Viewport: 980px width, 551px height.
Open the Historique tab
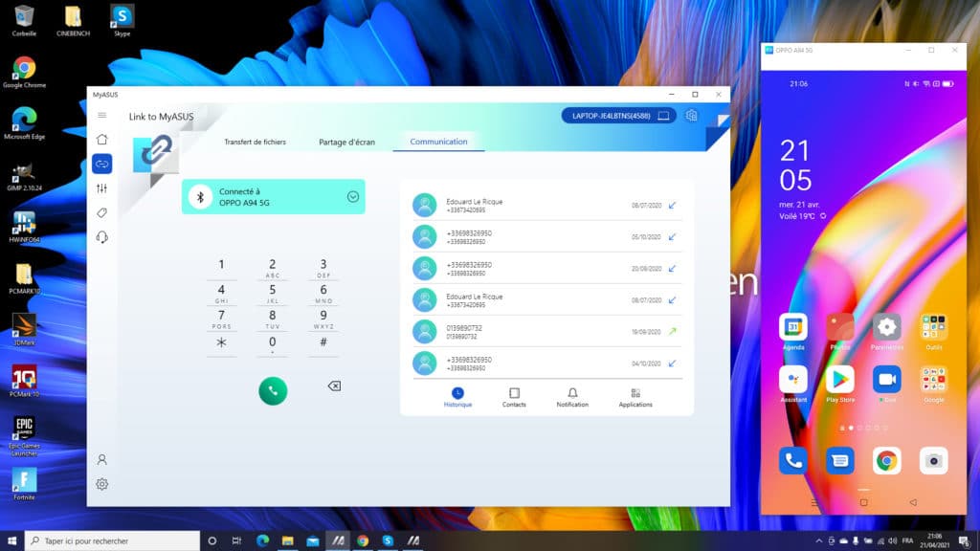click(x=457, y=397)
